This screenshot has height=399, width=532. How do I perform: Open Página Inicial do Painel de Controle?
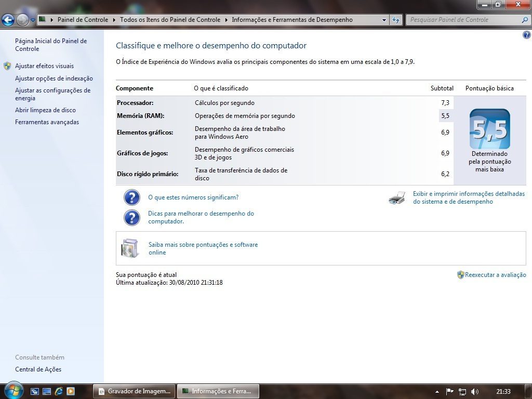click(51, 45)
